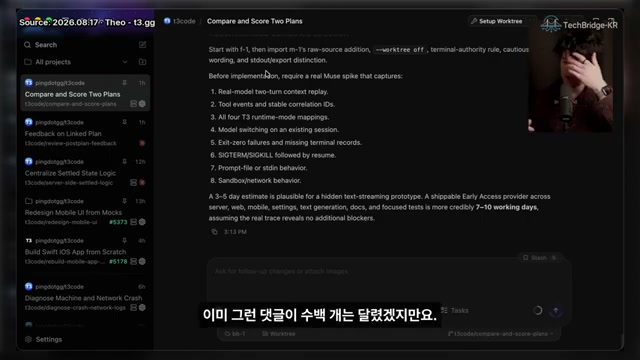The width and height of the screenshot is (640, 360).
Task: Click the folder icon on Redesign Mobile UI row
Action: (29, 201)
